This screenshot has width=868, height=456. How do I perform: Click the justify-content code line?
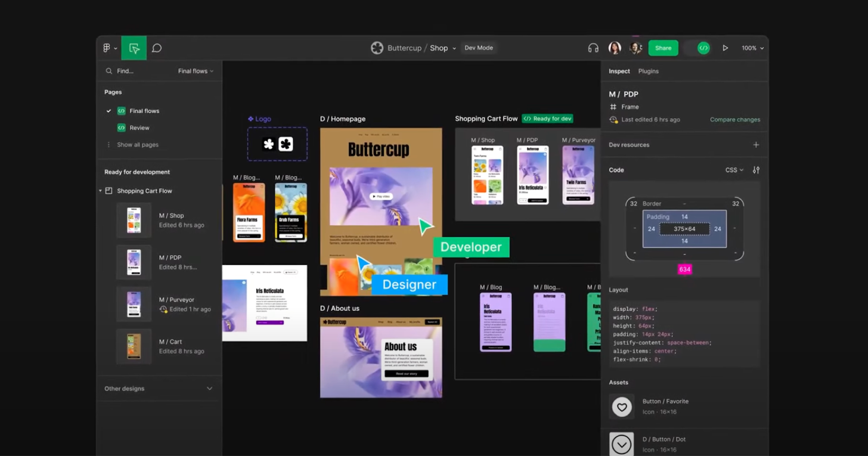(662, 343)
